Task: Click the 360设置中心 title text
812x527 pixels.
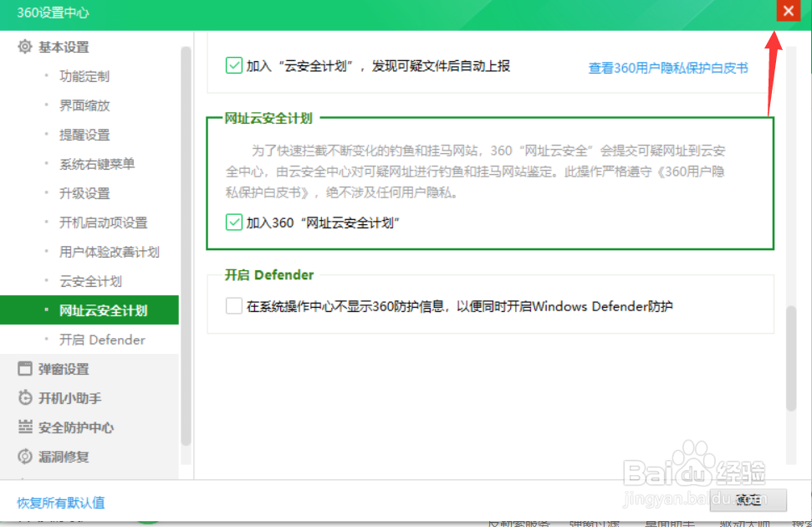Action: [53, 13]
